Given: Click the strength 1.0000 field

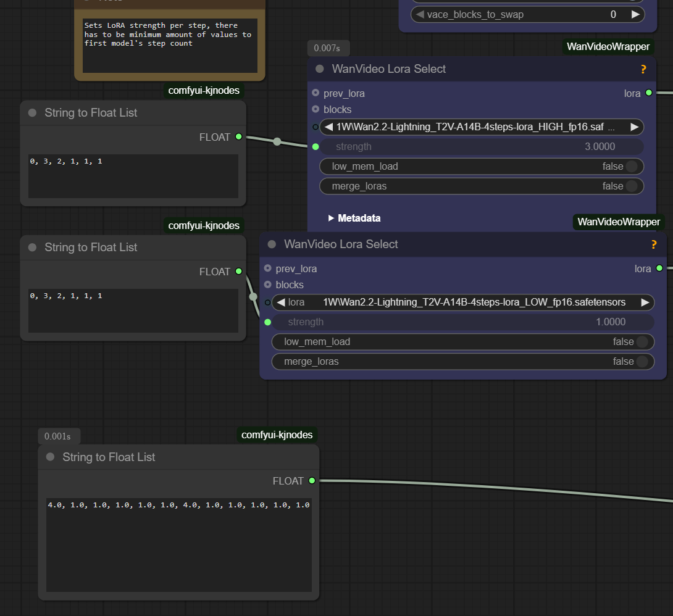Looking at the screenshot, I should pos(462,322).
